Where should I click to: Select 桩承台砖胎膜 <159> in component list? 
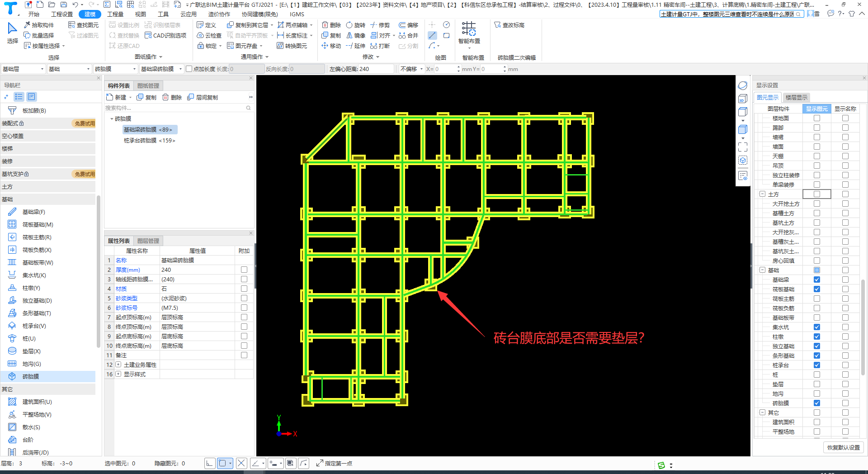click(150, 140)
